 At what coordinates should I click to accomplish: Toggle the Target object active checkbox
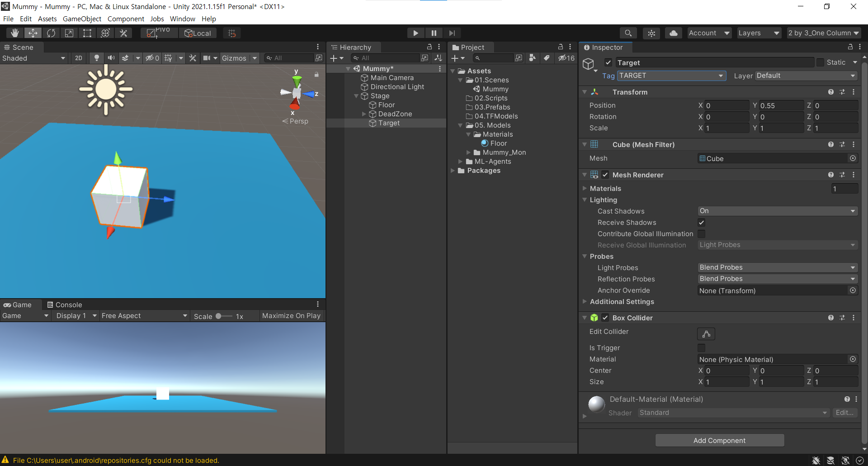coord(609,62)
